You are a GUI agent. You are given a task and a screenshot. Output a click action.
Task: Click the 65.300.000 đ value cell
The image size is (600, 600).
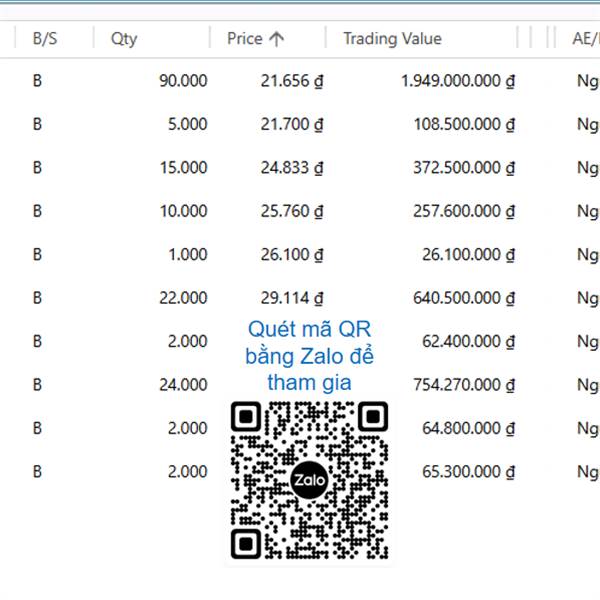(x=468, y=471)
